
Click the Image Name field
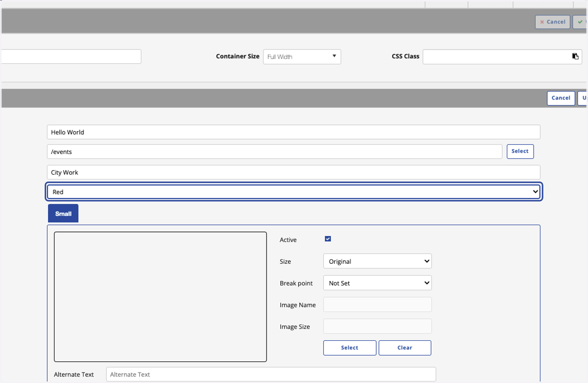coord(377,305)
